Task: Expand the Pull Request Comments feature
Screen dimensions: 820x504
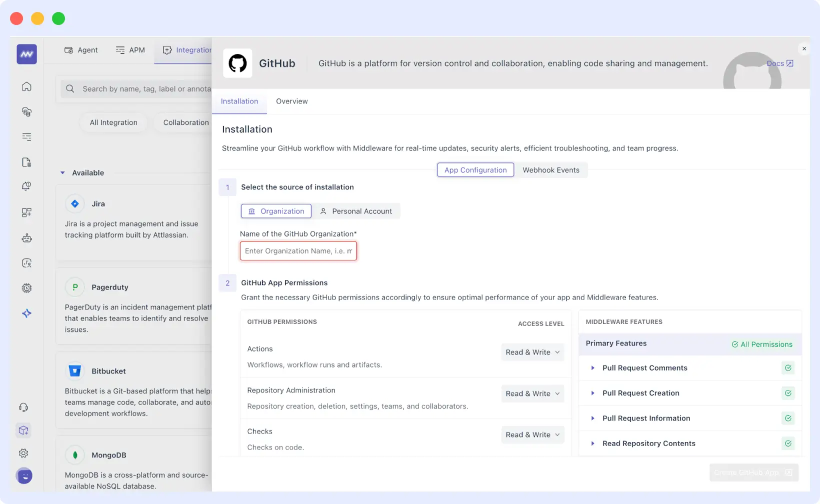Action: point(593,368)
